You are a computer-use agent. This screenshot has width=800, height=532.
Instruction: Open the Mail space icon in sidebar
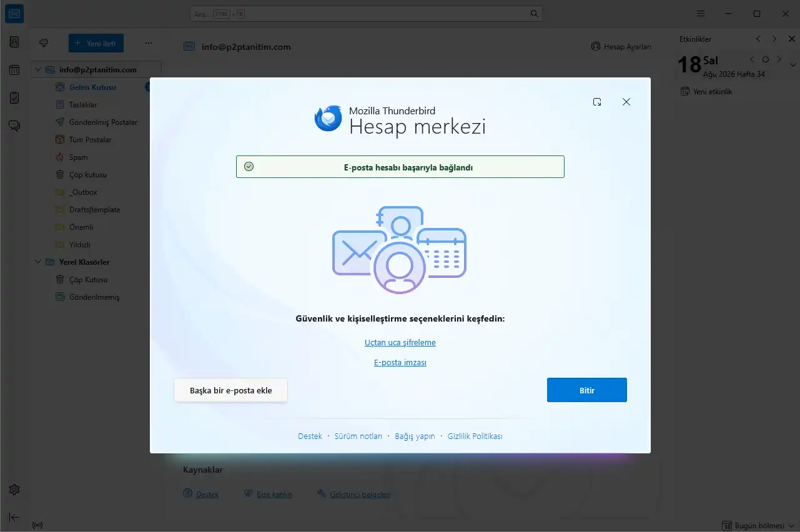pyautogui.click(x=14, y=14)
